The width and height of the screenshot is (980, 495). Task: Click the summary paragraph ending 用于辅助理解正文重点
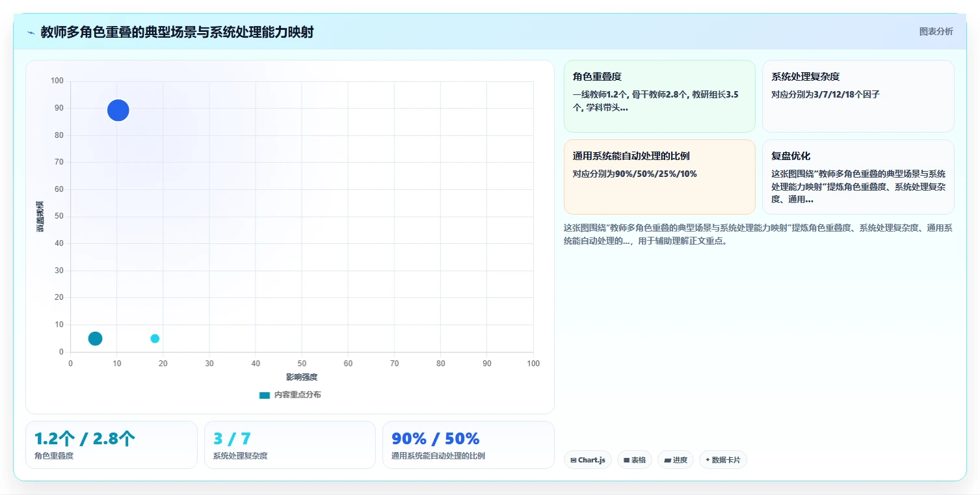[758, 234]
